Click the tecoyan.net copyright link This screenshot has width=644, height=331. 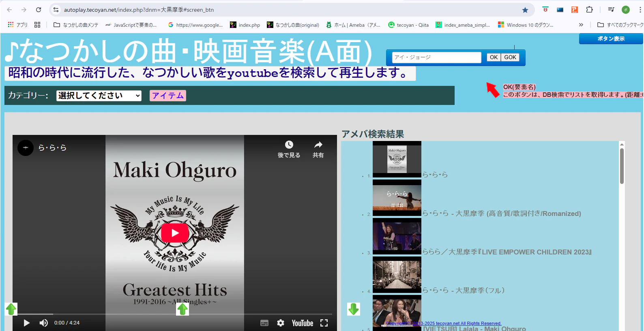(444, 323)
